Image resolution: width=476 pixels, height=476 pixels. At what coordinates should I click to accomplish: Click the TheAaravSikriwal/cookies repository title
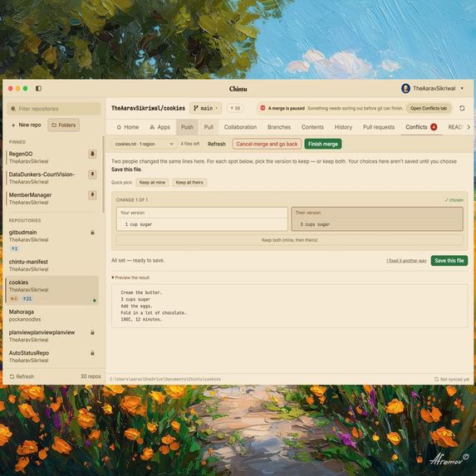point(148,108)
